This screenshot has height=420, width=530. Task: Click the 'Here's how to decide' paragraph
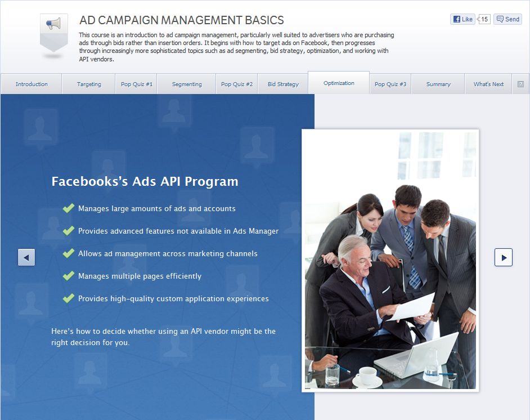(164, 337)
